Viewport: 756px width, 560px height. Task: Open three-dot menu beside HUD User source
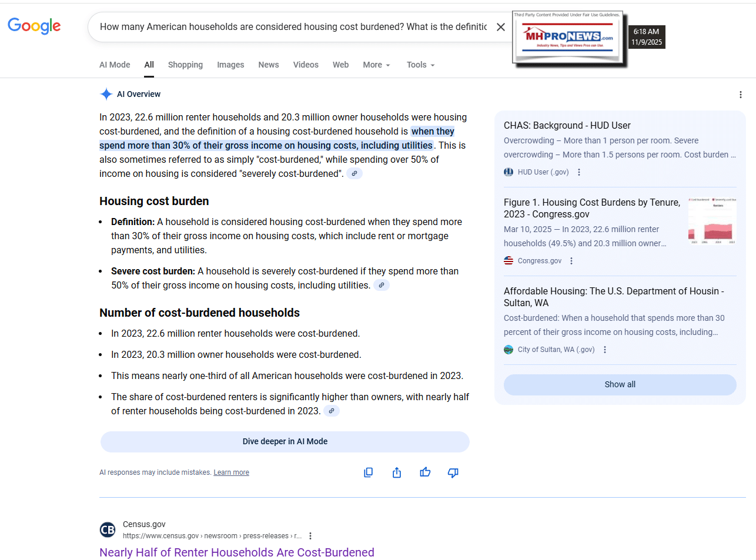coord(579,172)
